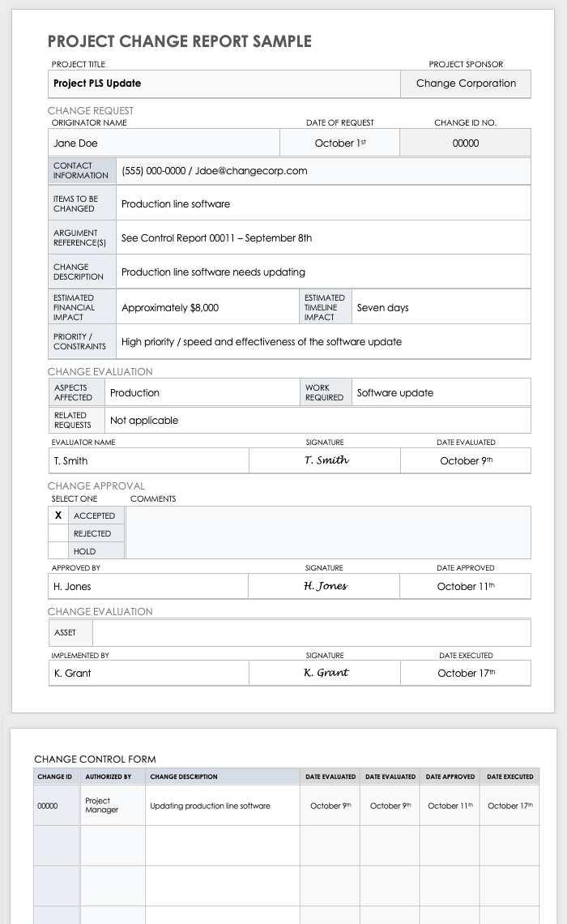Select the Project Sponsor field 'Change Corporation'
The image size is (567, 924).
tap(466, 83)
